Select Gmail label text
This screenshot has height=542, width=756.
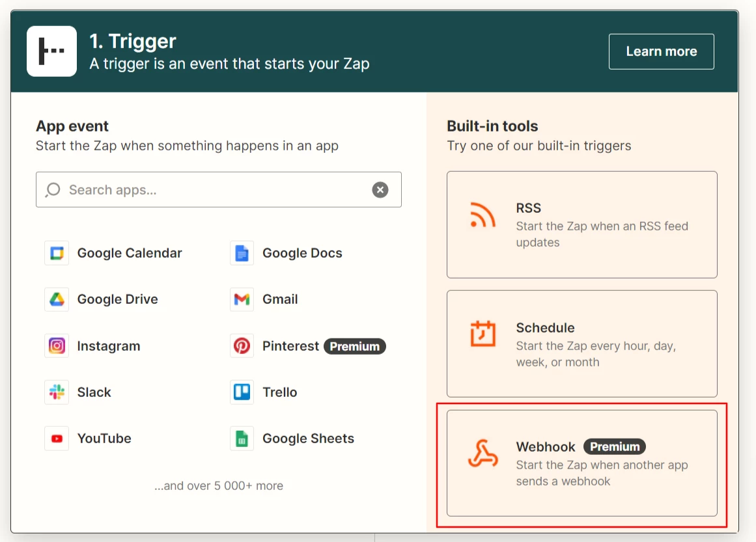[280, 299]
